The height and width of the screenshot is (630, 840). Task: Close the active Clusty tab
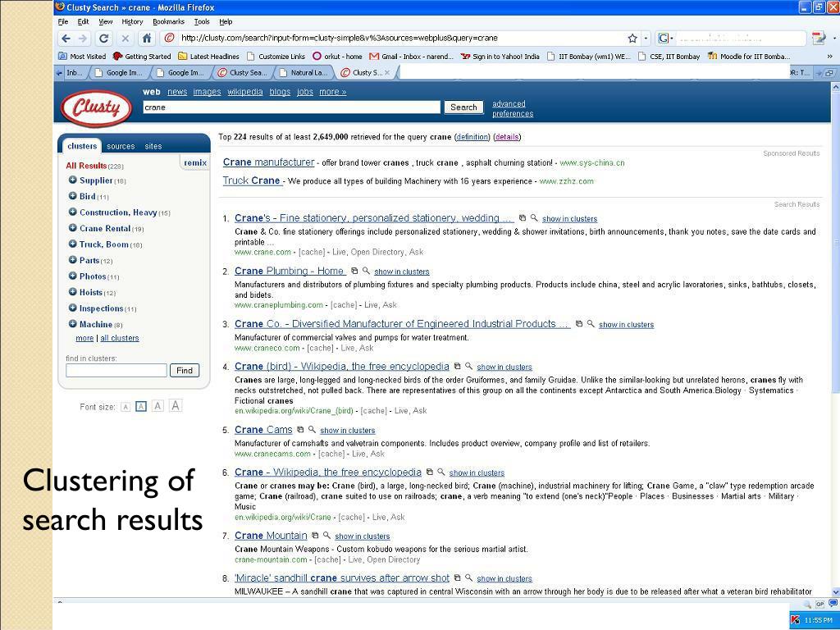[387, 72]
